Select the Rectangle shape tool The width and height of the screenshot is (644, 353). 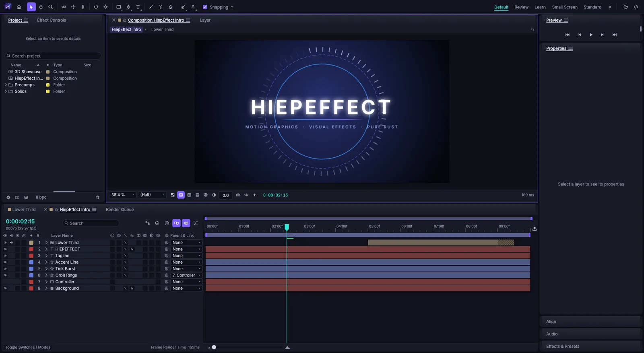click(x=119, y=7)
